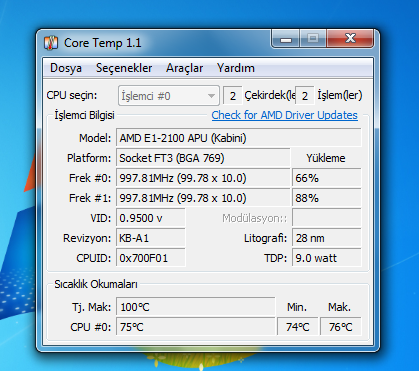Open the Seçenekler menu
The height and width of the screenshot is (371, 419).
(124, 68)
